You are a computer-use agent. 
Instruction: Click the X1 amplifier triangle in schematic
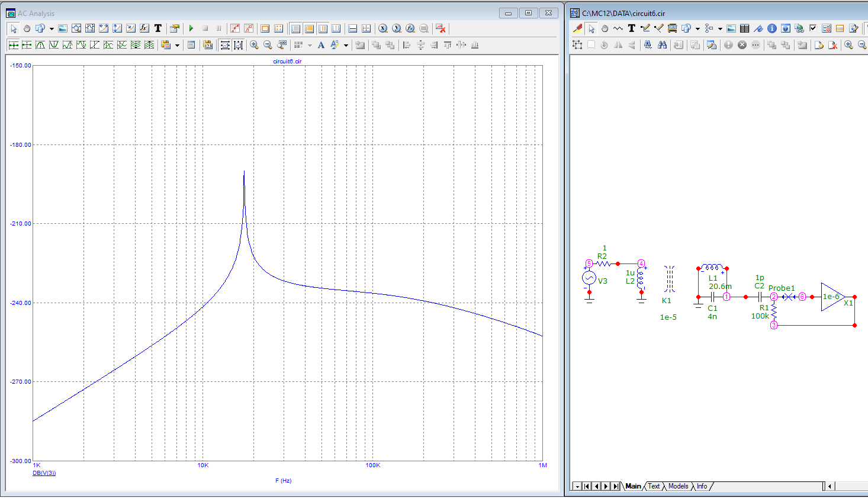(x=833, y=297)
